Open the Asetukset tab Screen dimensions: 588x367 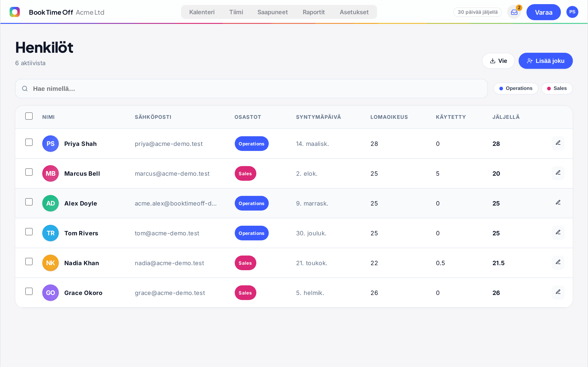(x=354, y=12)
